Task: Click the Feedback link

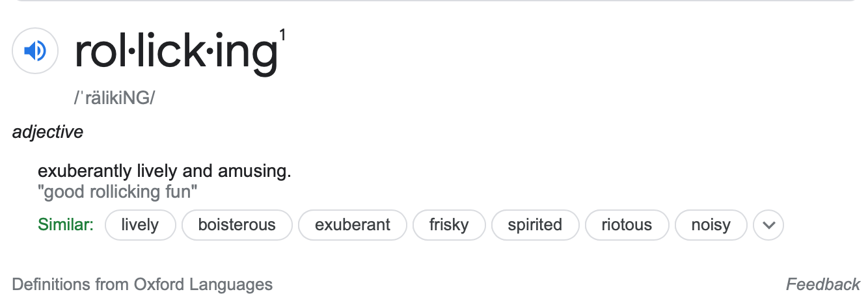Action: [823, 284]
